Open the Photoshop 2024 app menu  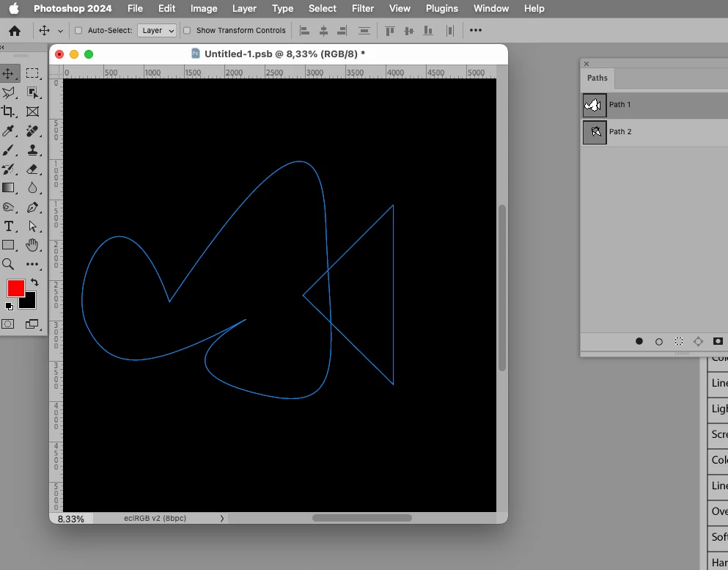click(x=73, y=8)
